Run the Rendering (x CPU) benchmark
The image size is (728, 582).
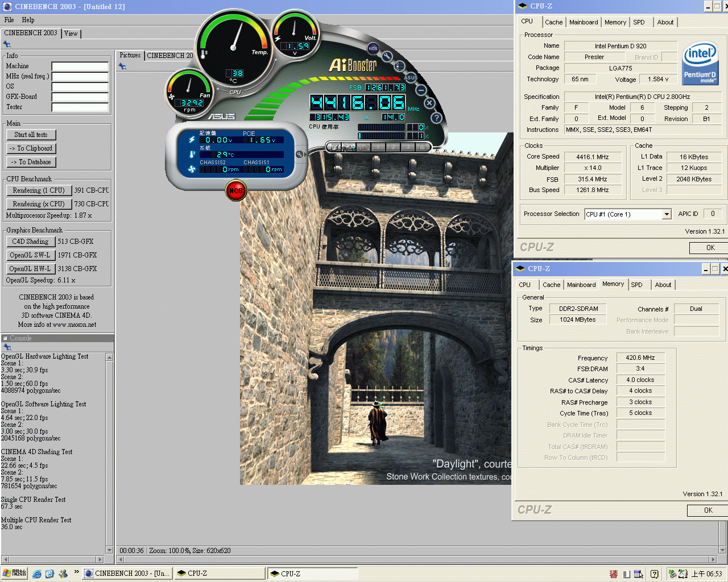pyautogui.click(x=39, y=204)
